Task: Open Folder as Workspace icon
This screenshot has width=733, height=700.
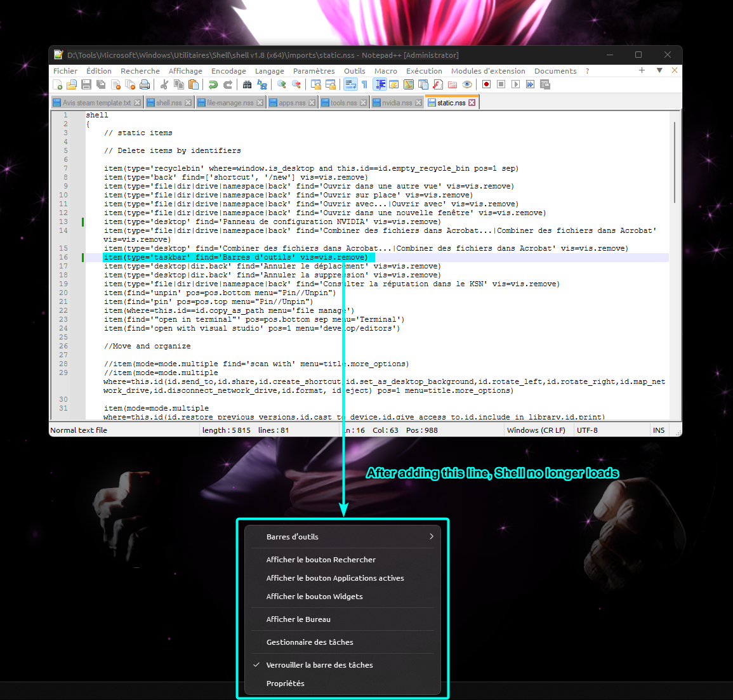Action: 452,84
